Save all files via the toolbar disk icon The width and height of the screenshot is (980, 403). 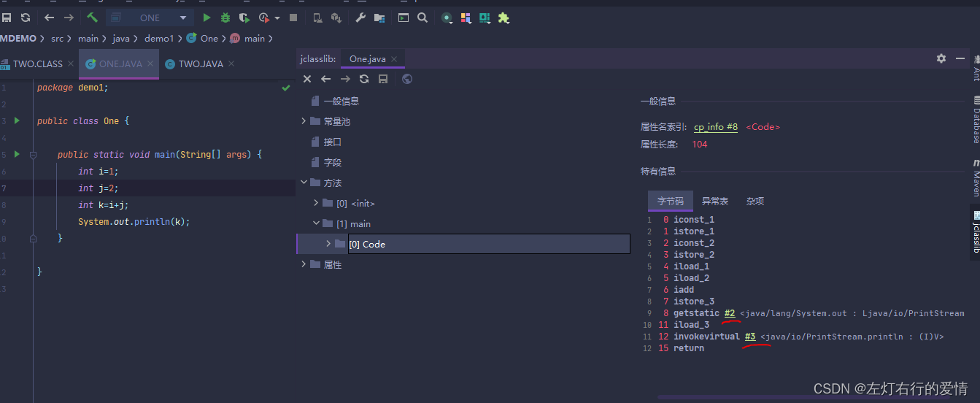tap(6, 18)
